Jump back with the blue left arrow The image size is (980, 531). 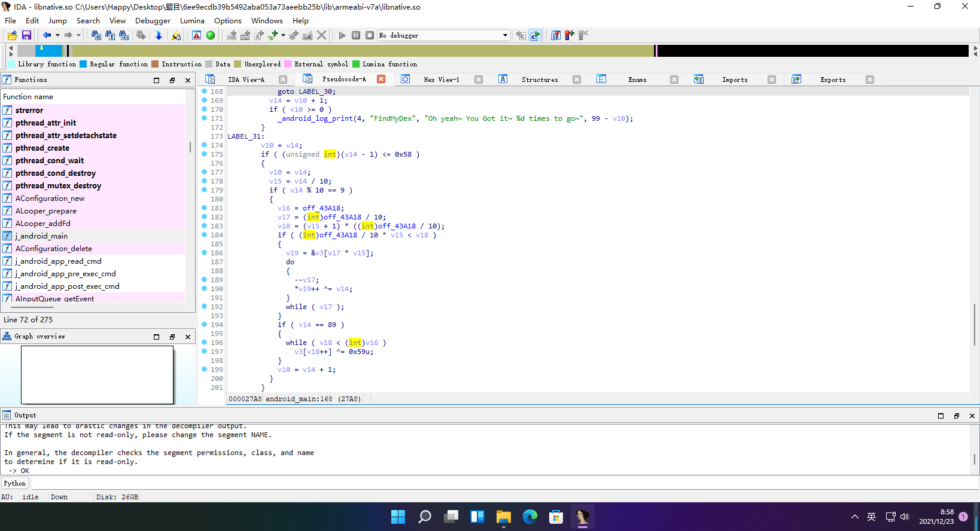coord(47,35)
